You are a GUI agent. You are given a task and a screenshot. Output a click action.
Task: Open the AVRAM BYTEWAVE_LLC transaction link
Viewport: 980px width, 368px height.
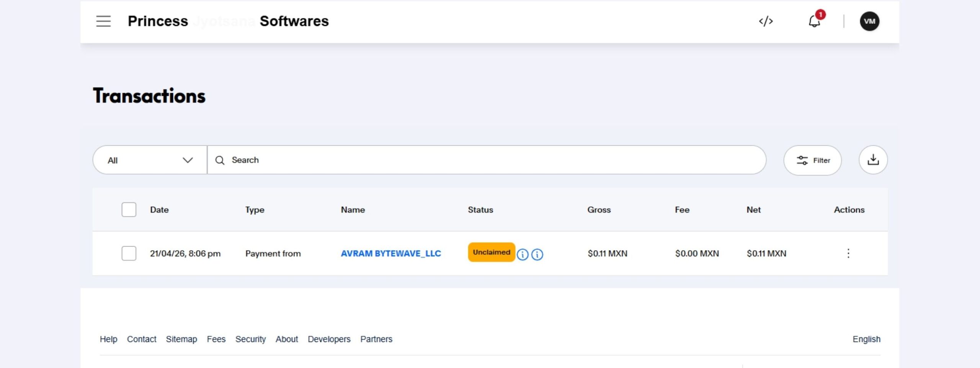point(390,253)
